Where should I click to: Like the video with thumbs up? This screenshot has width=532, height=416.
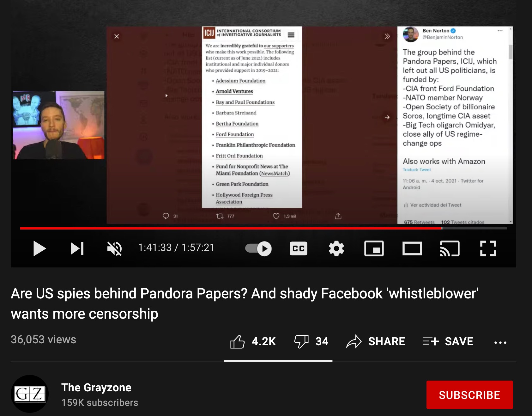253,341
